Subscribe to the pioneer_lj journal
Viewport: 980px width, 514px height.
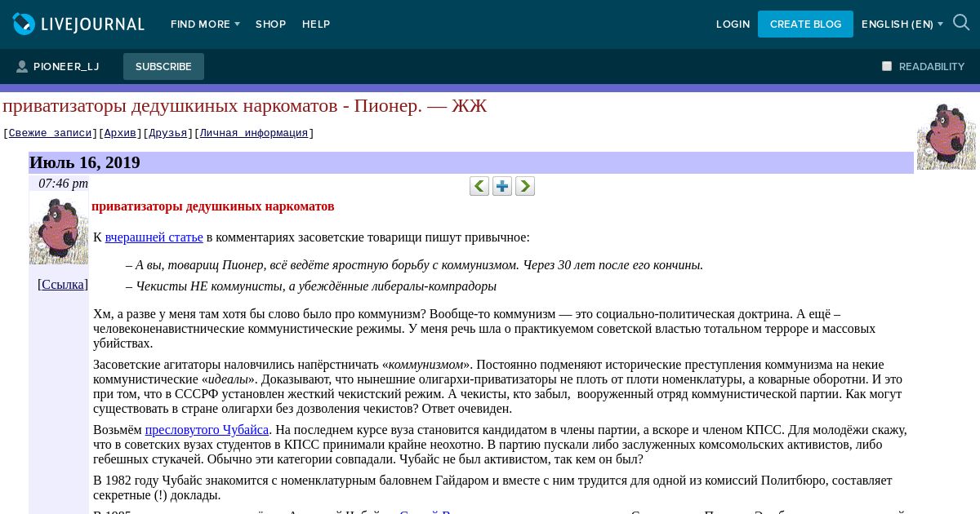point(163,67)
